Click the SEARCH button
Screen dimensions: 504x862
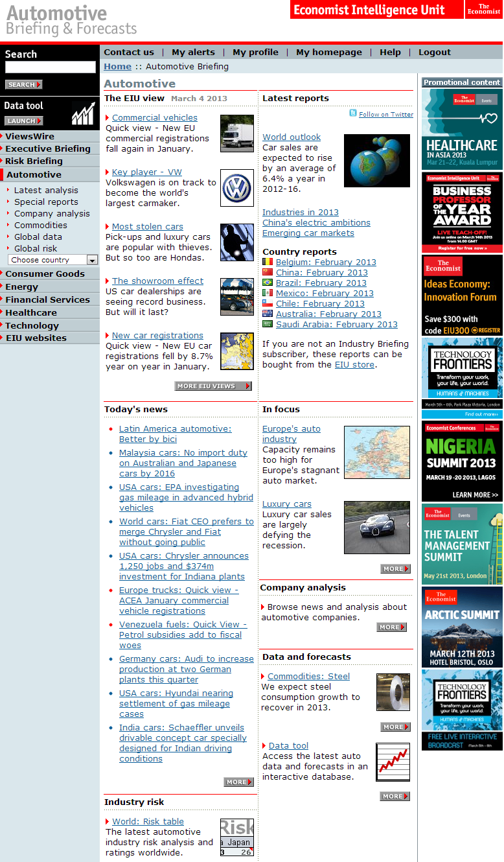[x=23, y=84]
